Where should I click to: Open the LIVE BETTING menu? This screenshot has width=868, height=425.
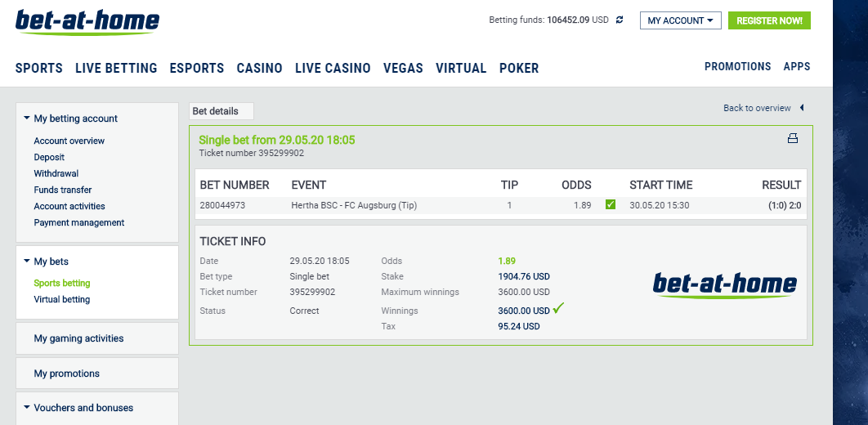pyautogui.click(x=116, y=68)
